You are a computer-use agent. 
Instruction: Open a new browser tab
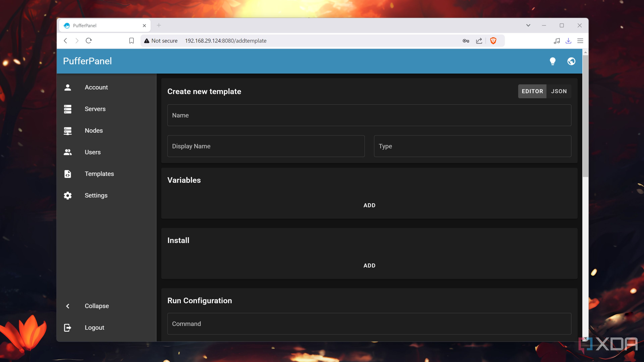[159, 25]
